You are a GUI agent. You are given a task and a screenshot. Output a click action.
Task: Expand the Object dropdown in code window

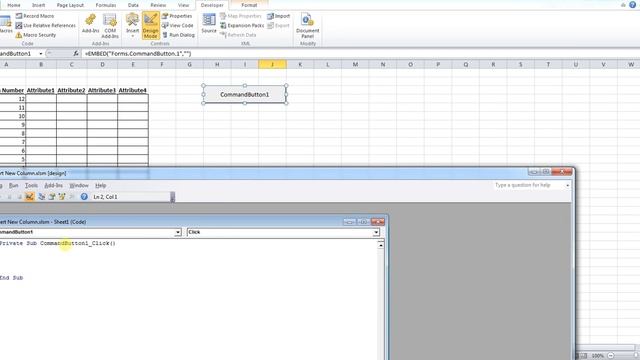[178, 232]
